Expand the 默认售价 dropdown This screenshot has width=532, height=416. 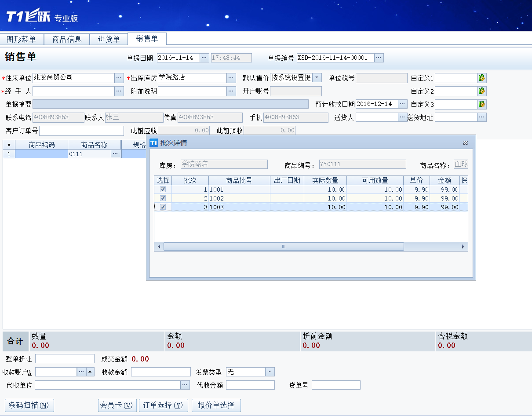(317, 78)
